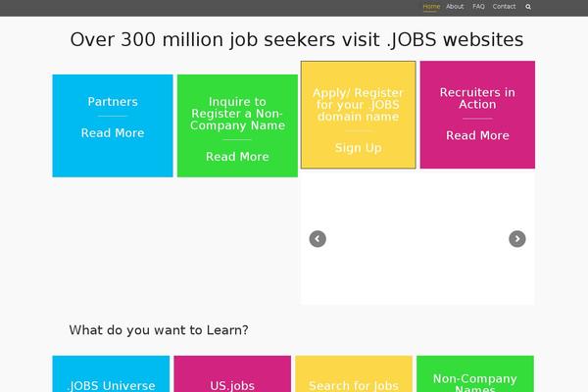The height and width of the screenshot is (392, 588).
Task: Open the Home menu item
Action: click(431, 7)
